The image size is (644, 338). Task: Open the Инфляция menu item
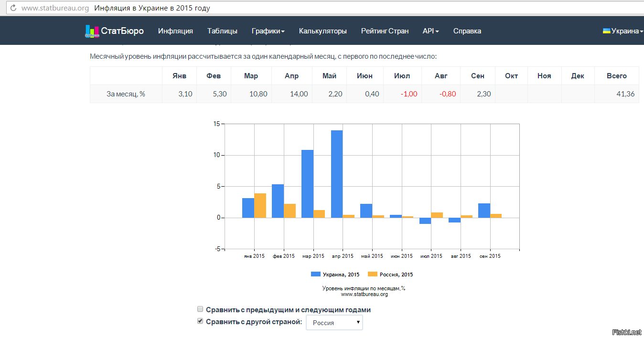click(x=175, y=31)
